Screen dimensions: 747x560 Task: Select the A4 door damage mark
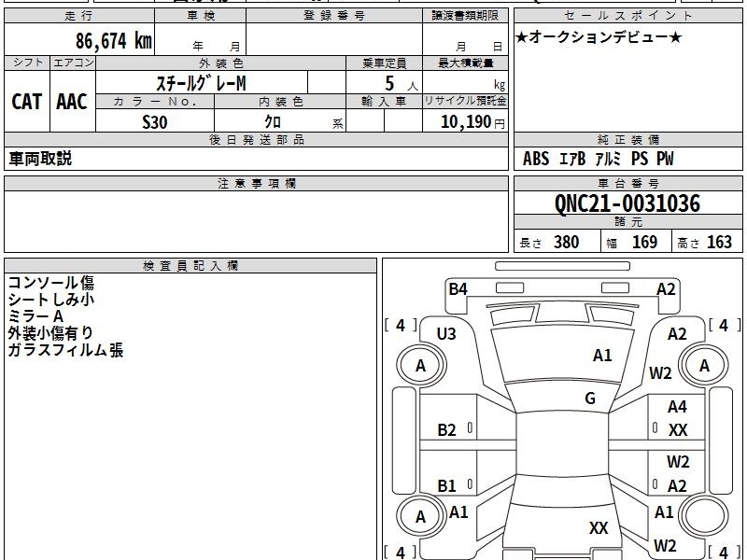677,407
